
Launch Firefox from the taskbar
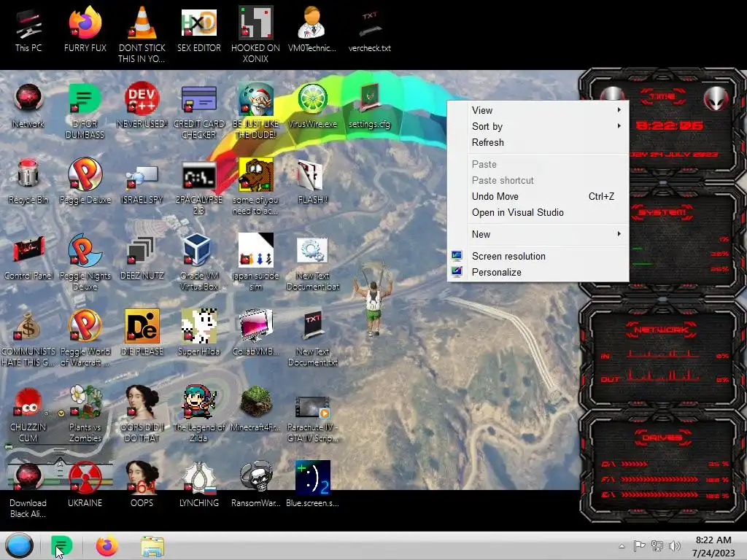(x=107, y=545)
